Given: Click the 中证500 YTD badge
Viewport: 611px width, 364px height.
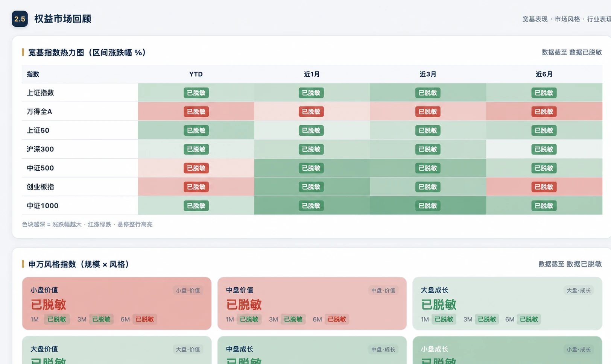Looking at the screenshot, I should [x=196, y=168].
